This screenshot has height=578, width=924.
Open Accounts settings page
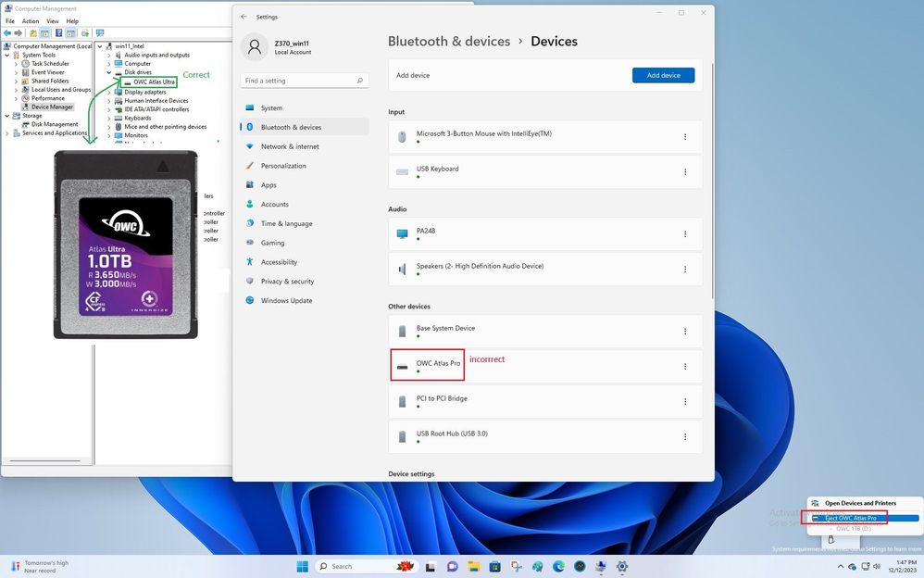pos(304,204)
